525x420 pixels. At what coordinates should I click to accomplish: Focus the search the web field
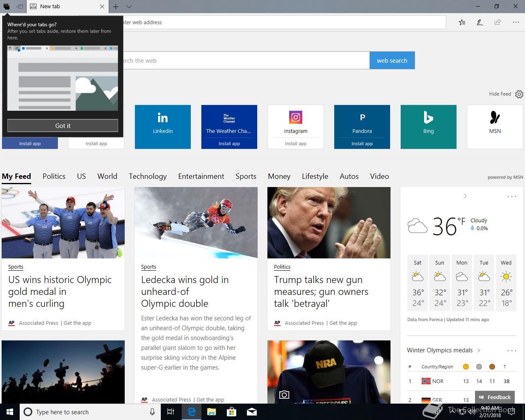(x=246, y=60)
